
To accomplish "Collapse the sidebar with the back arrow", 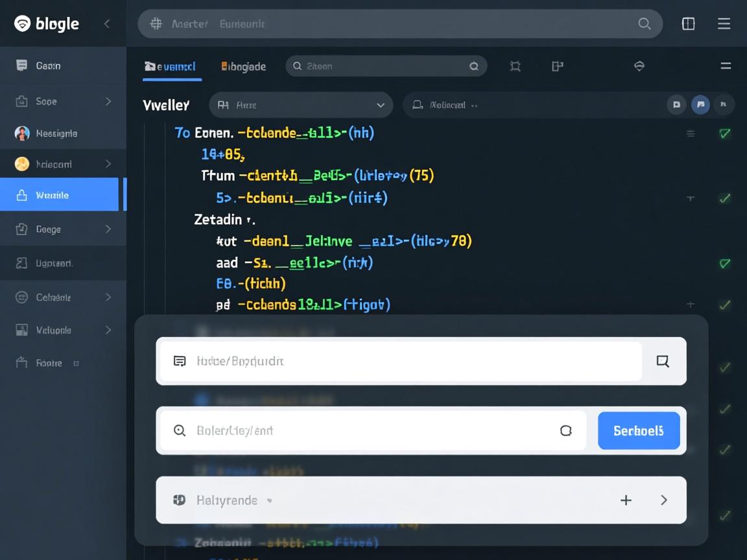I will pos(107,24).
